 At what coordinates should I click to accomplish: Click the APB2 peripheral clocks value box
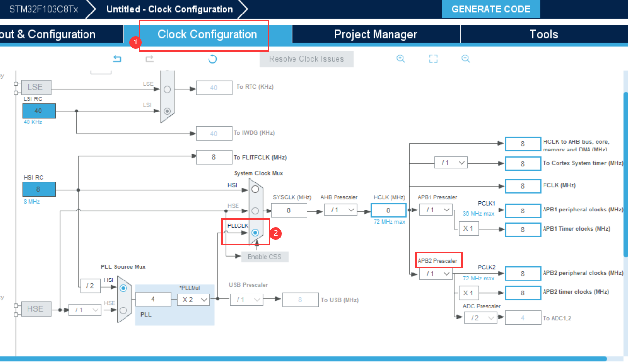523,274
